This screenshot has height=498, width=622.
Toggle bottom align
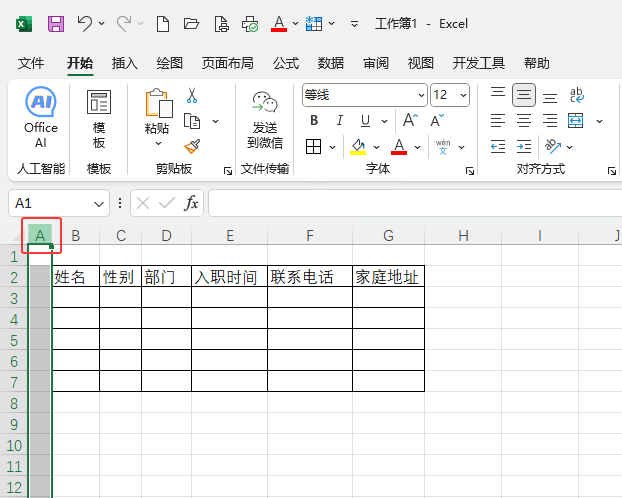tap(550, 96)
